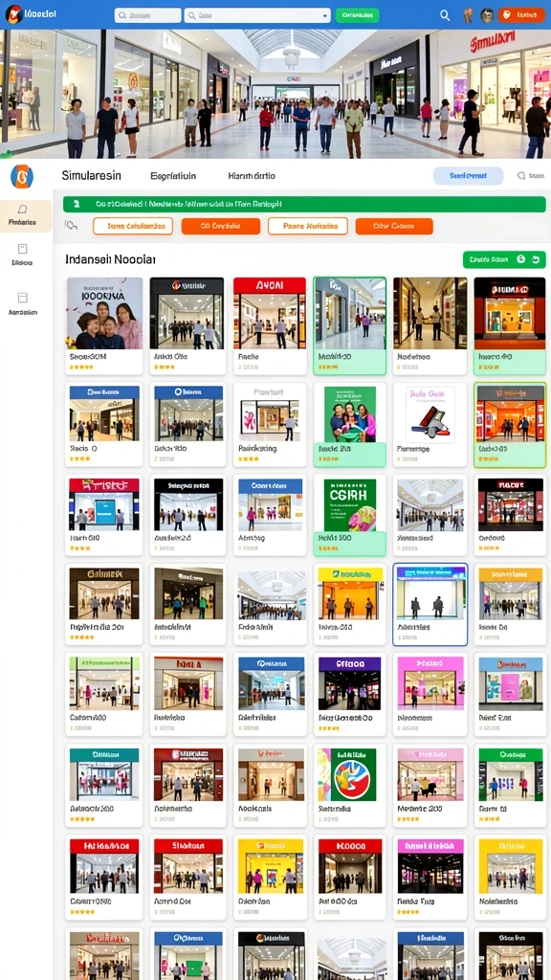Click the rooster logo at top-left
This screenshot has width=551, height=980.
(x=13, y=13)
